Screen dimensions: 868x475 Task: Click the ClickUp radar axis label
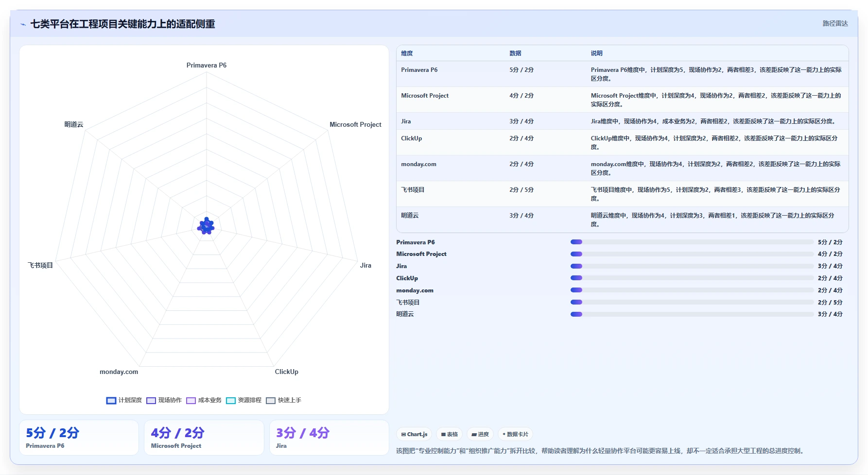point(287,372)
